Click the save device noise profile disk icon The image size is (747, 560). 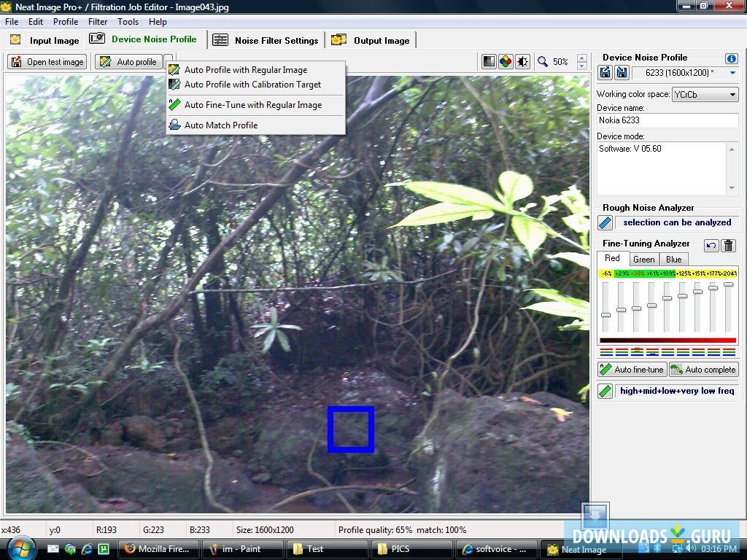pyautogui.click(x=622, y=73)
